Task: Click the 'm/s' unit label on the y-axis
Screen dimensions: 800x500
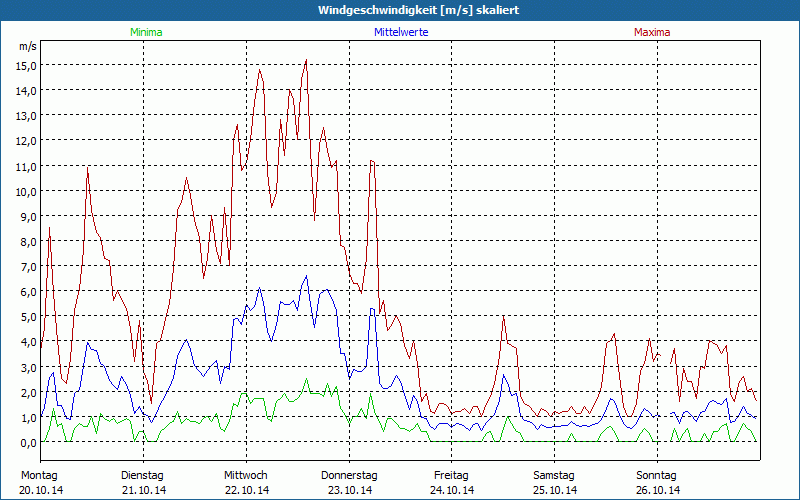Action: [x=28, y=46]
